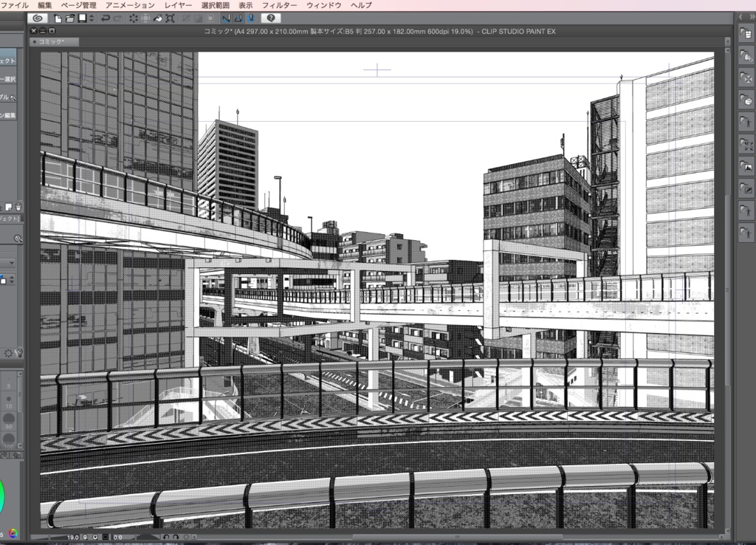
Task: Click the open file folder icon
Action: tap(70, 18)
